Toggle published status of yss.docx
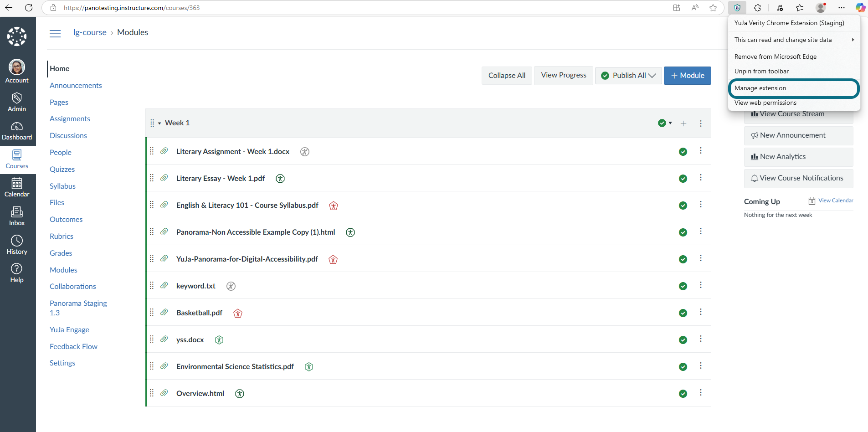The width and height of the screenshot is (868, 432). (x=683, y=340)
